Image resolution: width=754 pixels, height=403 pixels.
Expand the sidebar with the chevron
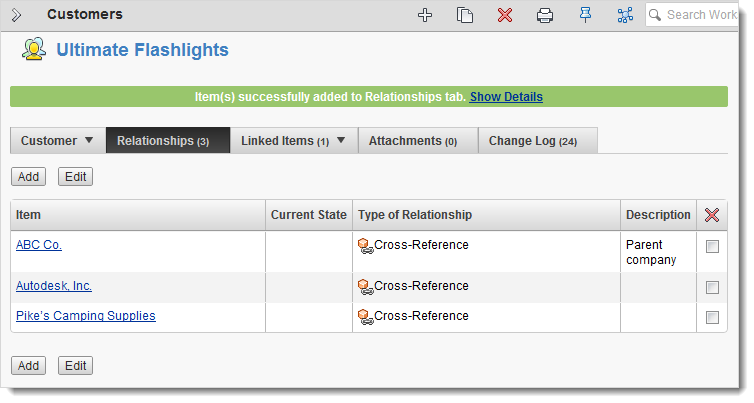[16, 15]
